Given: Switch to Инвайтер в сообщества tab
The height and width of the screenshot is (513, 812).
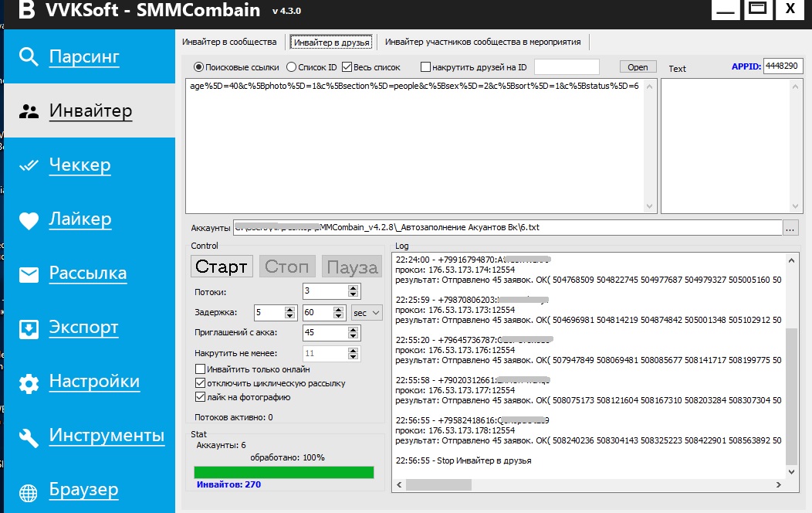Looking at the screenshot, I should point(228,42).
